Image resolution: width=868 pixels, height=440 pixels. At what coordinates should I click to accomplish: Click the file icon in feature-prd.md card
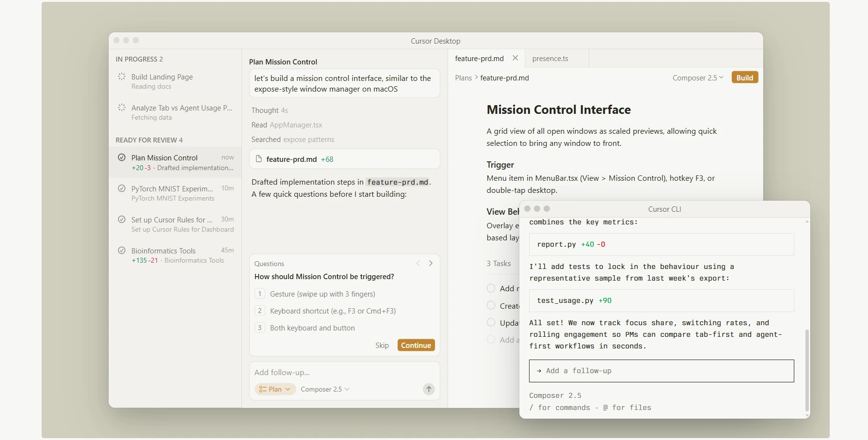click(258, 159)
